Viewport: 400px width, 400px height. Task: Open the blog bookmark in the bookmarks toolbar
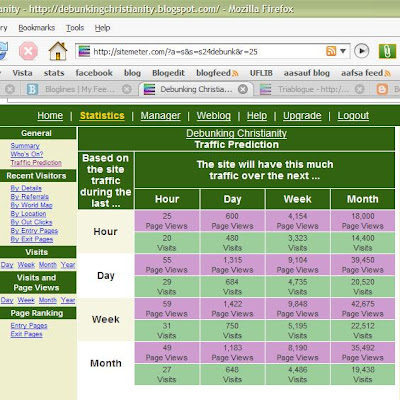(x=132, y=73)
